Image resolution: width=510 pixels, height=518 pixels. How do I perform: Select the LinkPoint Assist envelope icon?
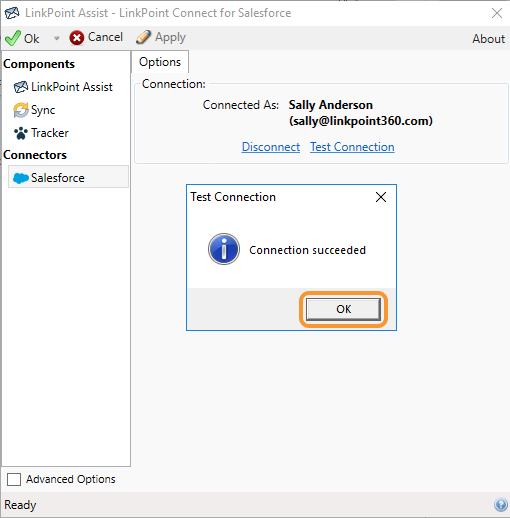point(21,87)
